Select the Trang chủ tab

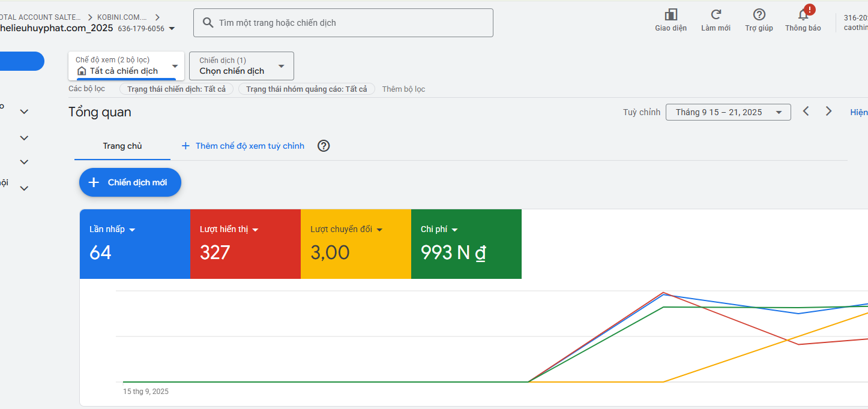coord(122,146)
